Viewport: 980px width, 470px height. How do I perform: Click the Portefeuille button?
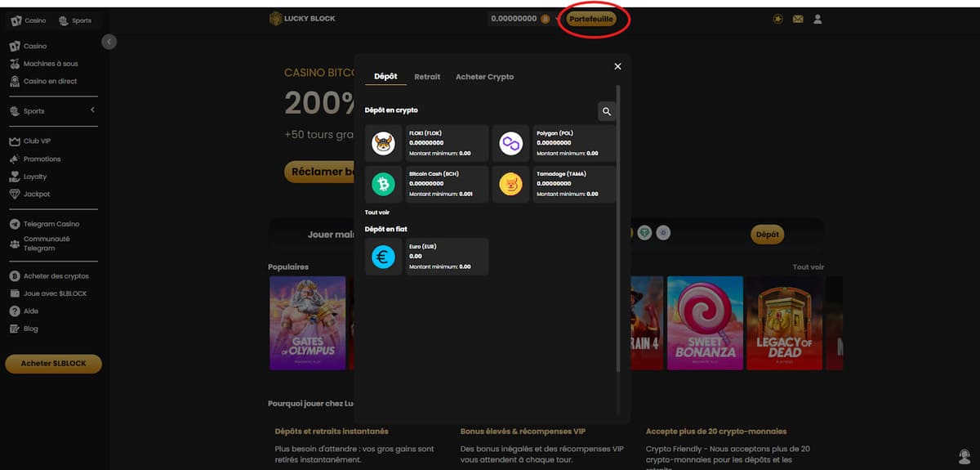click(x=590, y=19)
